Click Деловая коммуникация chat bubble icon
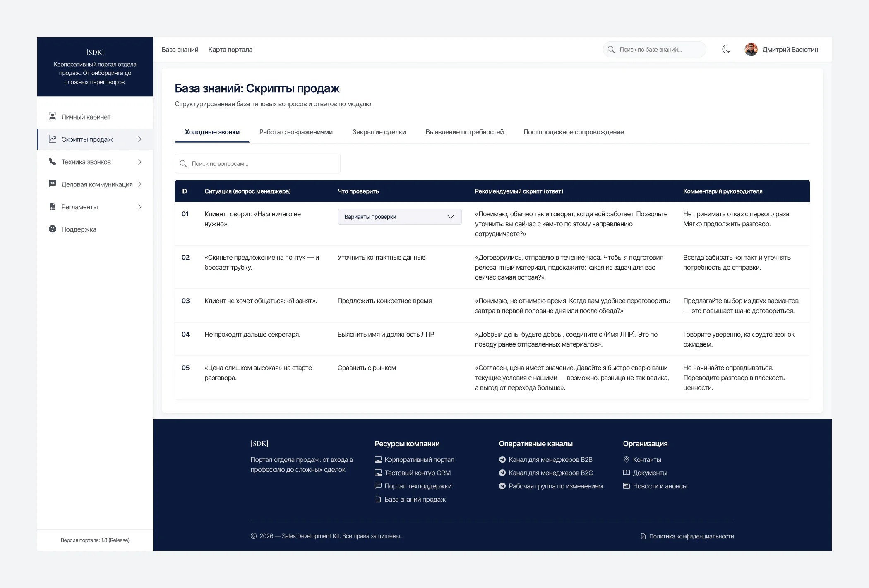The width and height of the screenshot is (869, 588). click(x=53, y=184)
